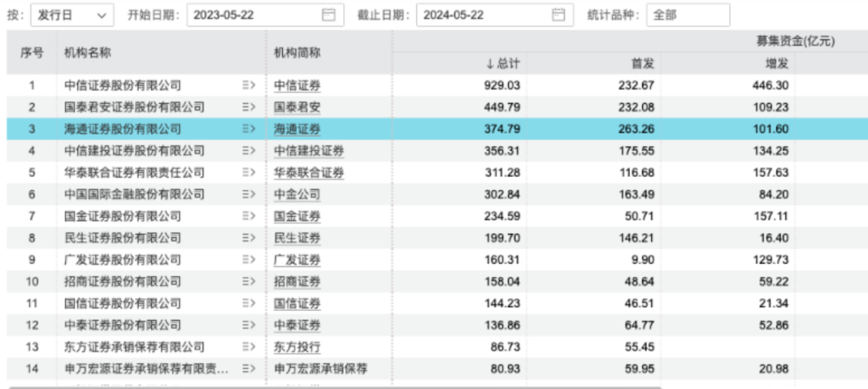Open the 招商证券 short-name link

tap(297, 281)
